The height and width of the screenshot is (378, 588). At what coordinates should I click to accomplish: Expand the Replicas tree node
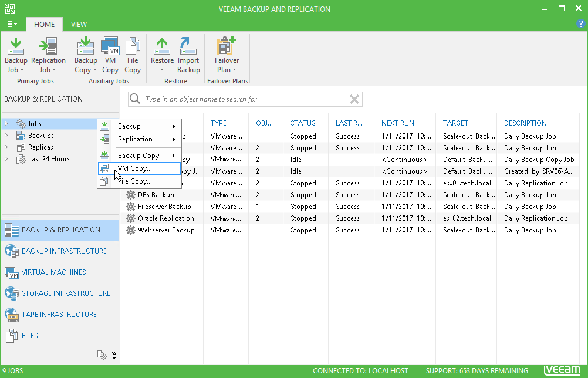click(x=6, y=147)
